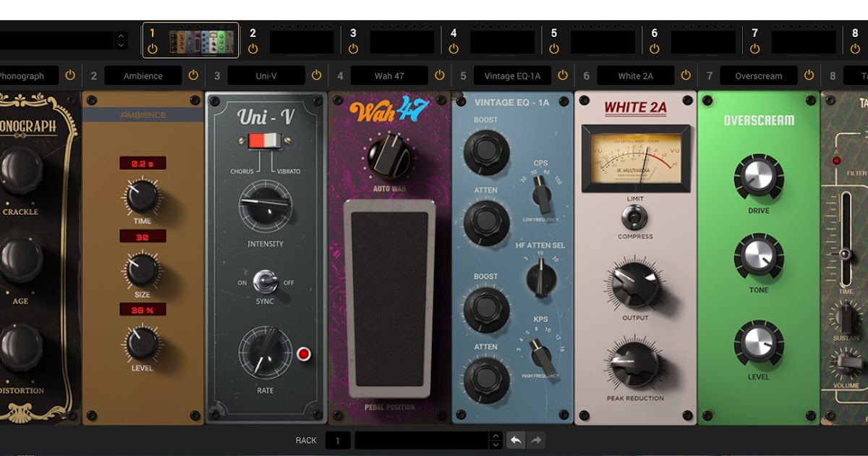Click the red rate LED on Uni-V
868x456 pixels.
coord(304,354)
